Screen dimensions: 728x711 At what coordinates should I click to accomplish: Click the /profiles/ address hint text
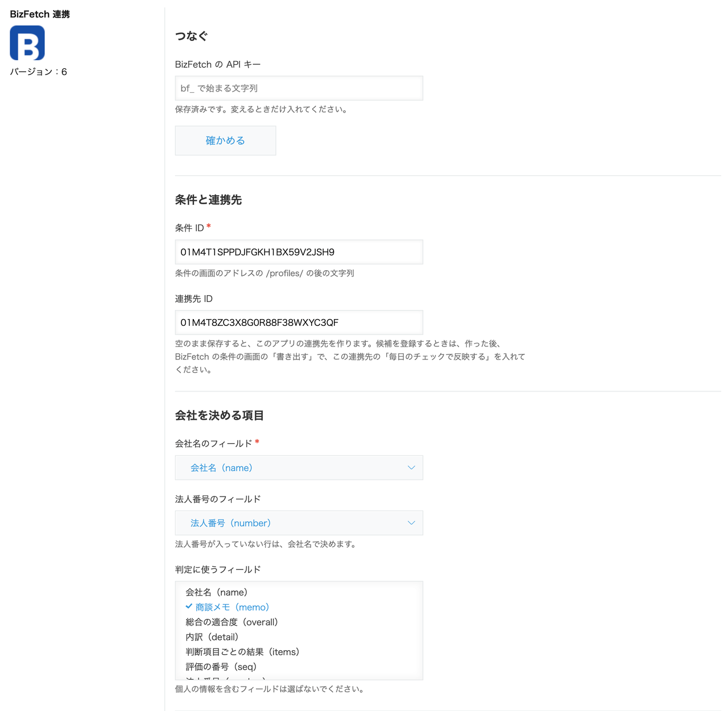click(x=264, y=273)
